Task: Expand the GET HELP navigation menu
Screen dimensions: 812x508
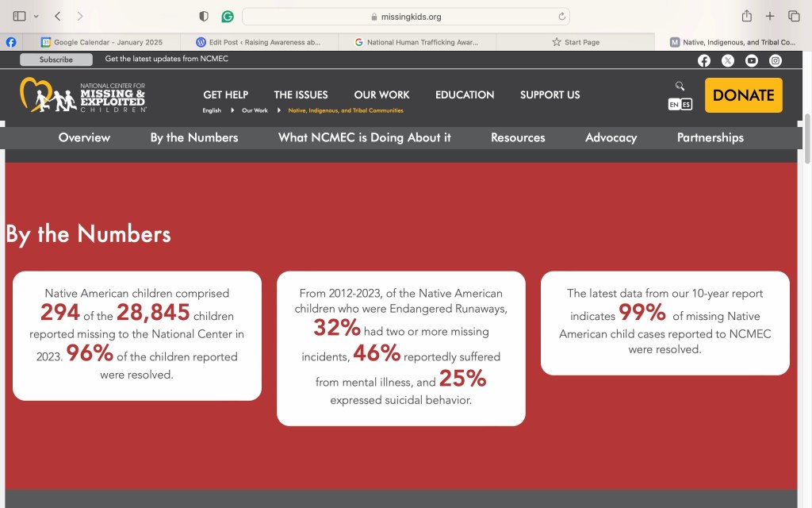Action: (225, 94)
